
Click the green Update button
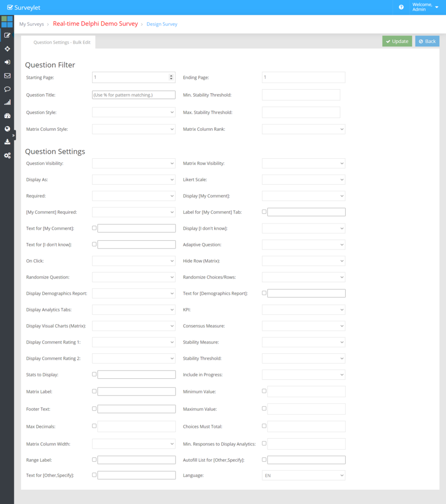[397, 41]
